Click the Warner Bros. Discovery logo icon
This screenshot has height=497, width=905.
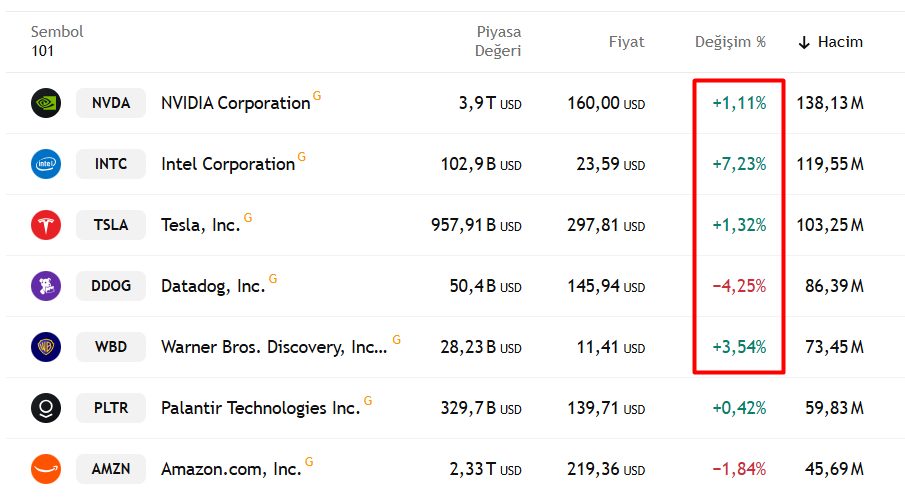click(x=46, y=347)
